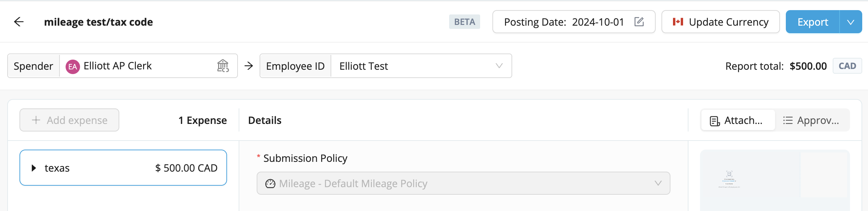This screenshot has width=868, height=211.
Task: Open the Export options dropdown arrow
Action: pos(851,22)
